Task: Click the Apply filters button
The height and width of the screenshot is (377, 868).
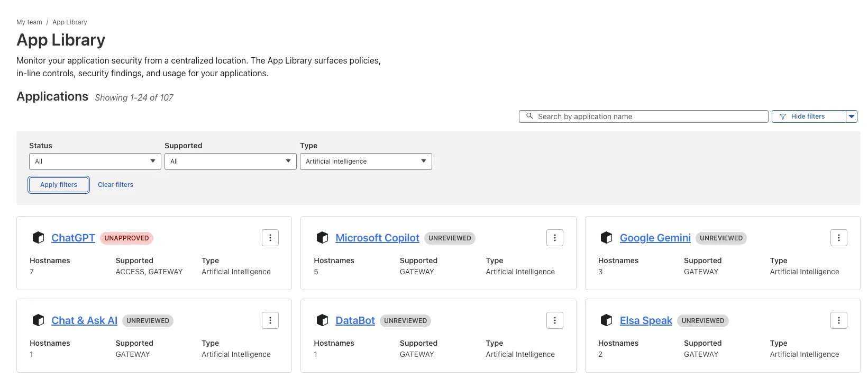Action: tap(59, 185)
